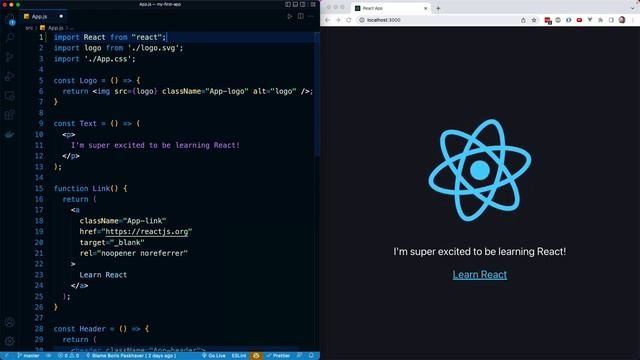This screenshot has width=640, height=360.
Task: Open the browser Extensions puzzle menu
Action: coord(600,20)
